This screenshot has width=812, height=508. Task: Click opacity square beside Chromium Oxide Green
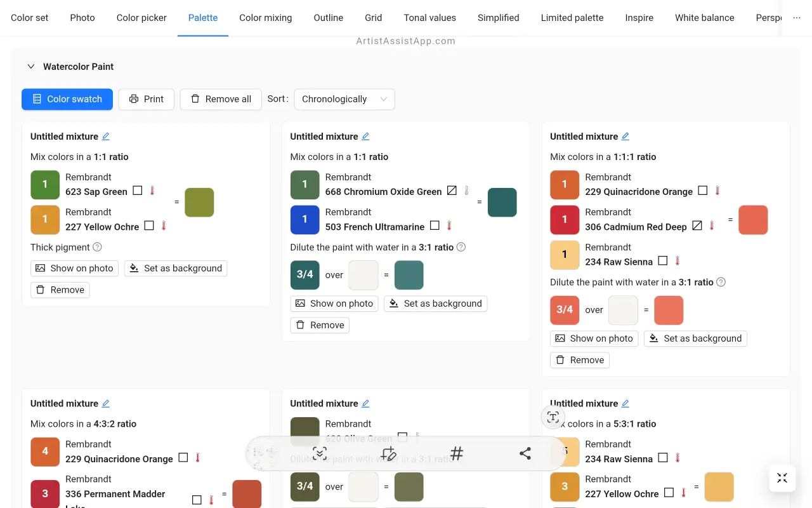[452, 190]
